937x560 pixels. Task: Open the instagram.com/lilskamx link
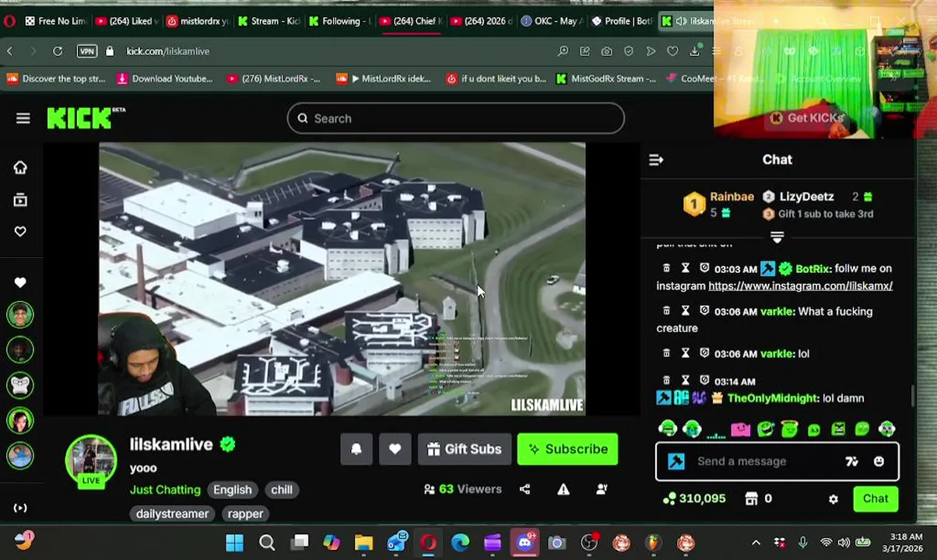click(800, 285)
